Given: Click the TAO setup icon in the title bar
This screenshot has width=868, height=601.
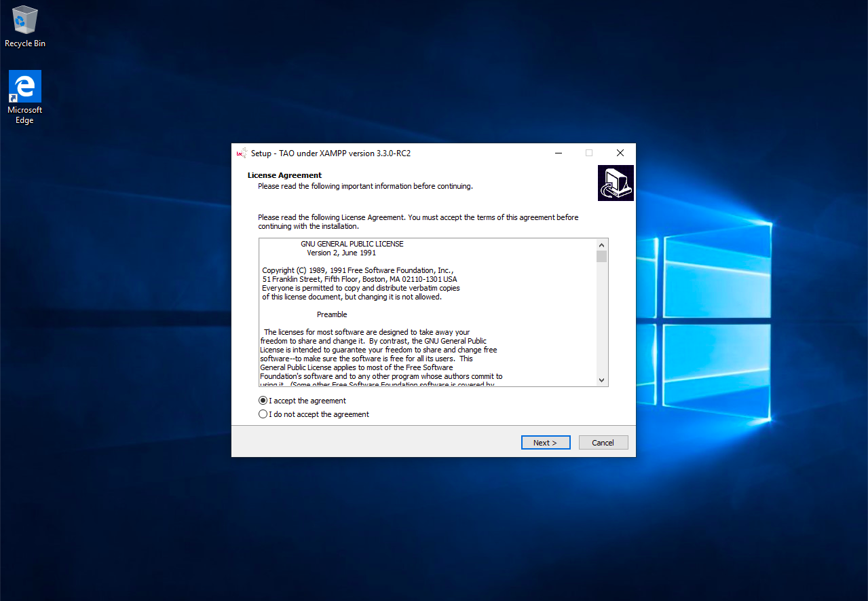Looking at the screenshot, I should pos(242,153).
